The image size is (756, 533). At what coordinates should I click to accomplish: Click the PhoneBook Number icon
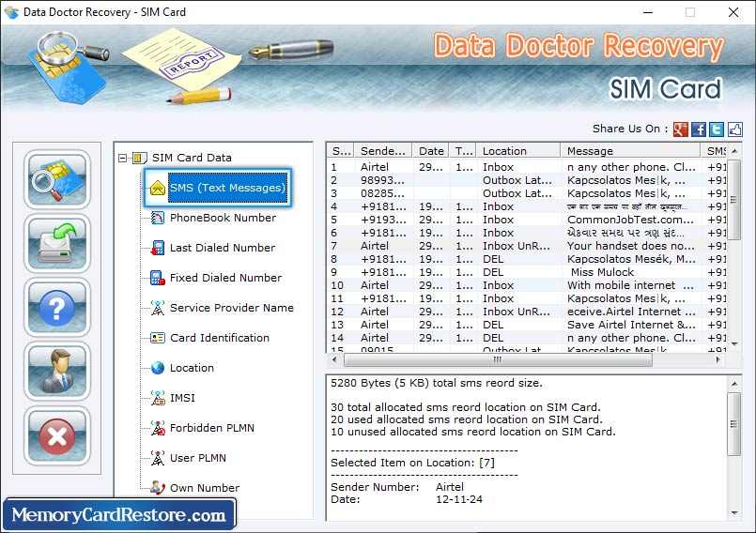pyautogui.click(x=158, y=218)
